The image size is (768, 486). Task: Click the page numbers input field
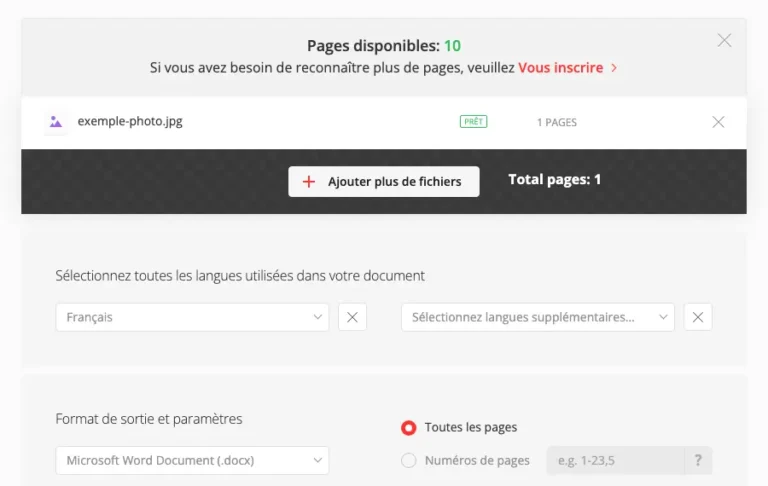click(x=615, y=461)
